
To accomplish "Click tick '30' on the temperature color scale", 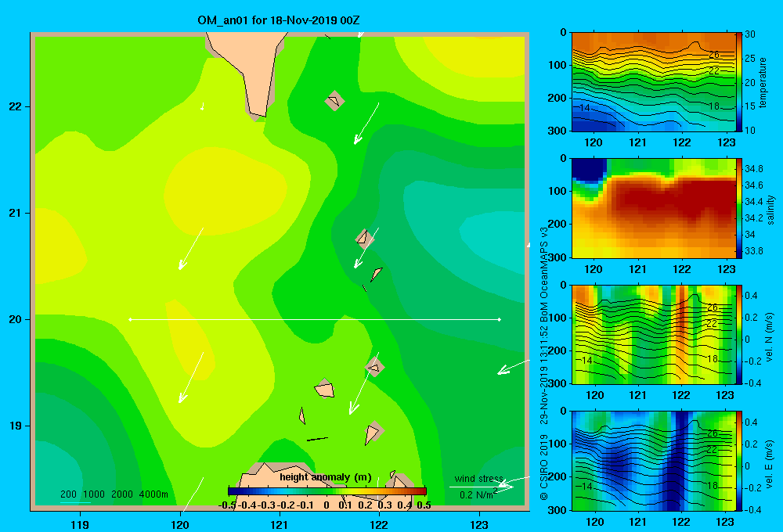I will click(x=750, y=34).
